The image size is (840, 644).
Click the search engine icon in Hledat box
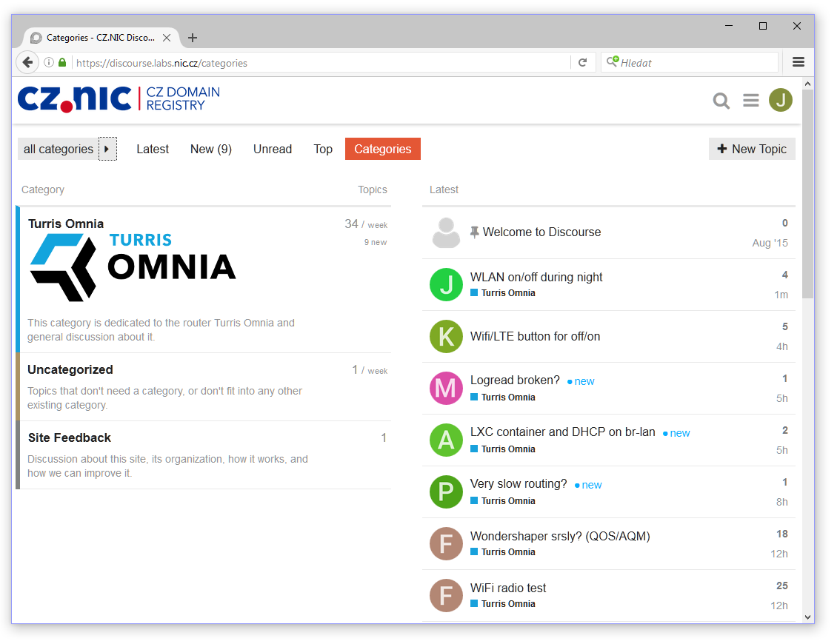(x=613, y=61)
